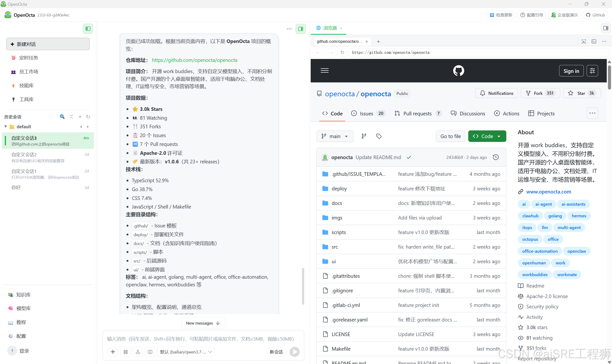View commit history clock icon

coord(496,157)
